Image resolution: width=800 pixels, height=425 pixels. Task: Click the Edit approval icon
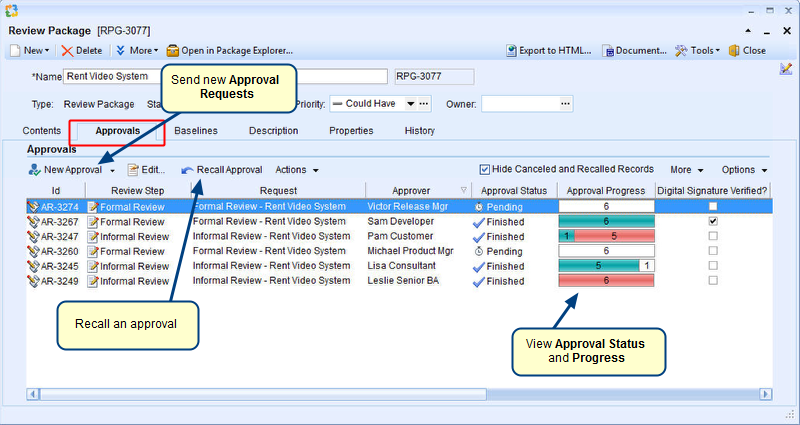click(x=132, y=170)
